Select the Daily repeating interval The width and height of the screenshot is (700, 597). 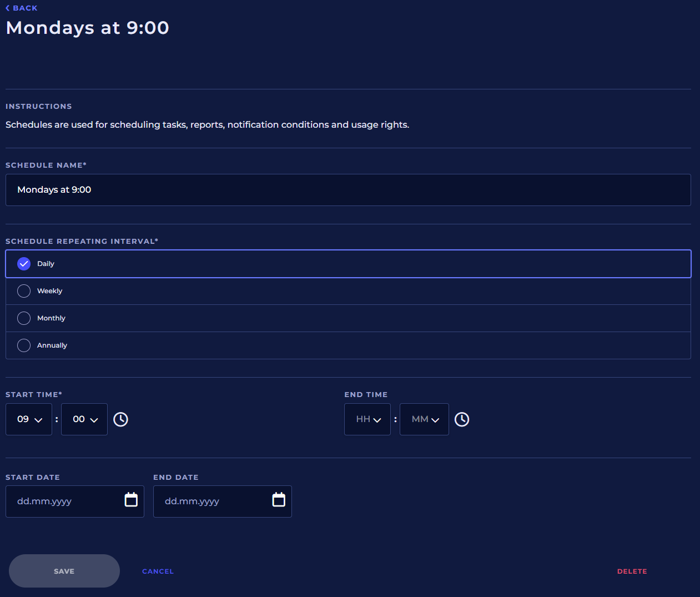24,264
